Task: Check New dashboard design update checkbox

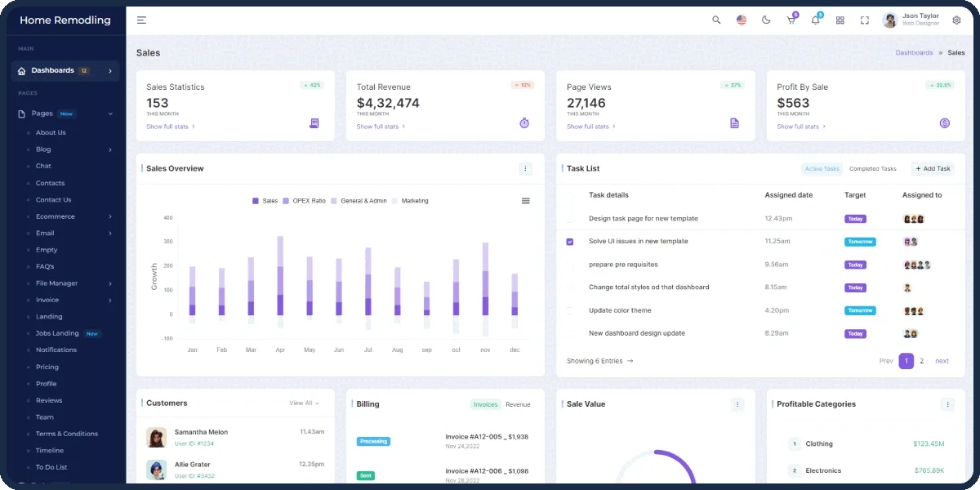Action: (570, 333)
